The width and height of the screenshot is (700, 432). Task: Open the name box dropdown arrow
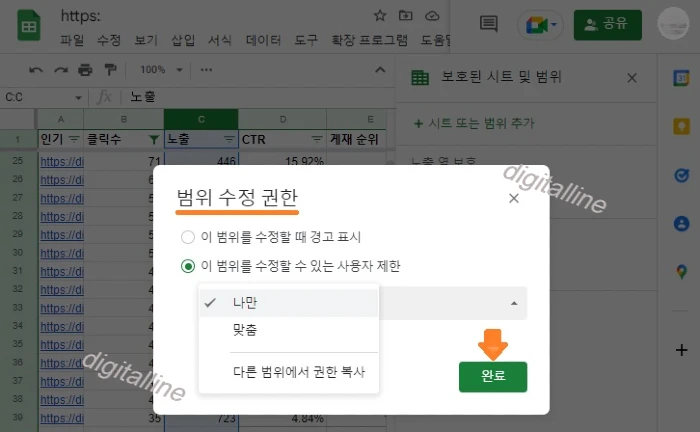pyautogui.click(x=79, y=97)
